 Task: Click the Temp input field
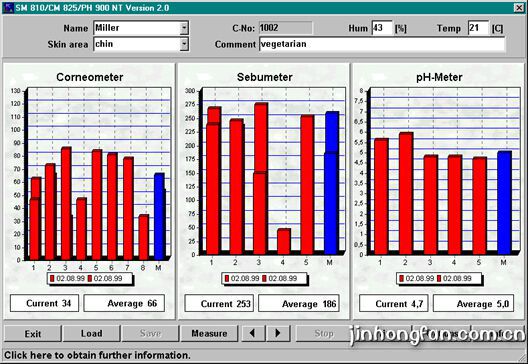click(x=478, y=28)
